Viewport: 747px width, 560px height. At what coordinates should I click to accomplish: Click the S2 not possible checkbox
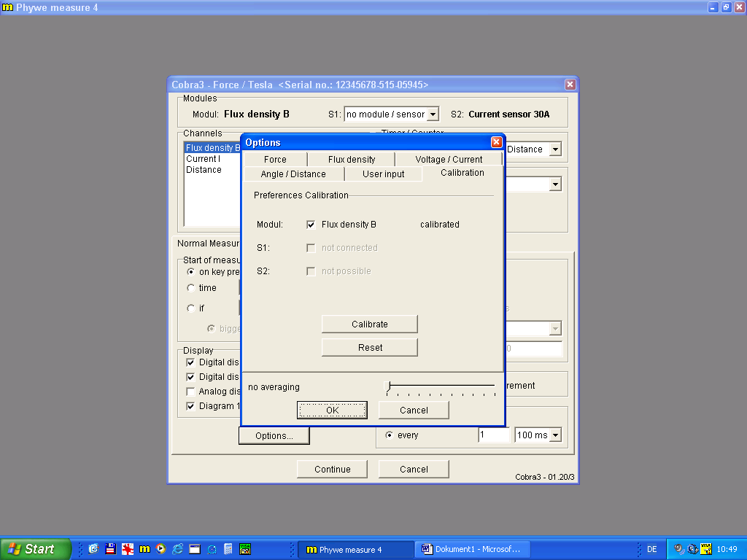[x=311, y=271]
